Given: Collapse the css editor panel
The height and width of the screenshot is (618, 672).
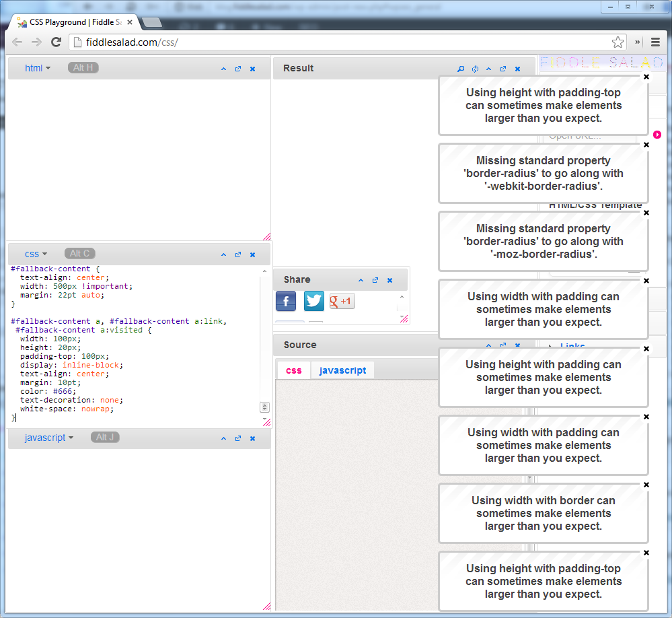Looking at the screenshot, I should 223,254.
